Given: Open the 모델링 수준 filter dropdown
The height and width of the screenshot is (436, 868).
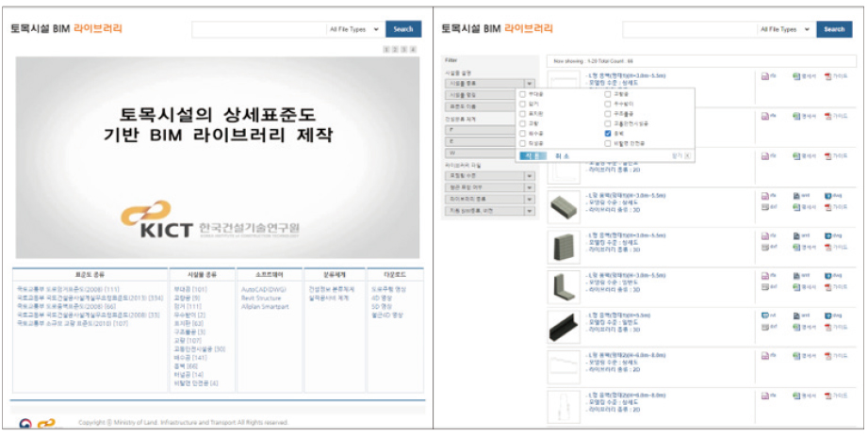Looking at the screenshot, I should [x=489, y=176].
